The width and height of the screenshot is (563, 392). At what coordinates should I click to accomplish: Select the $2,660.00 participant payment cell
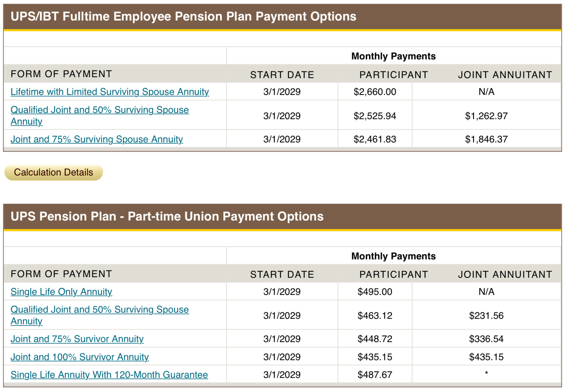375,92
